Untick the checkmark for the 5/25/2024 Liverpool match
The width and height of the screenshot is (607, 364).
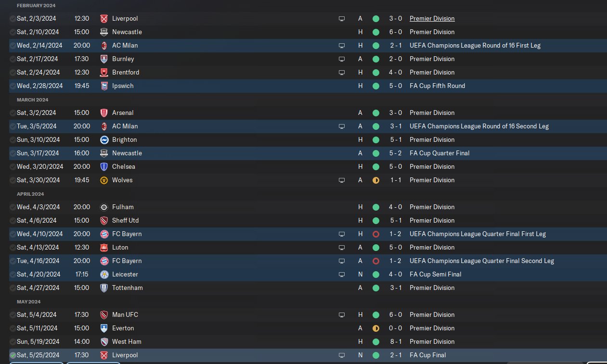pyautogui.click(x=13, y=355)
